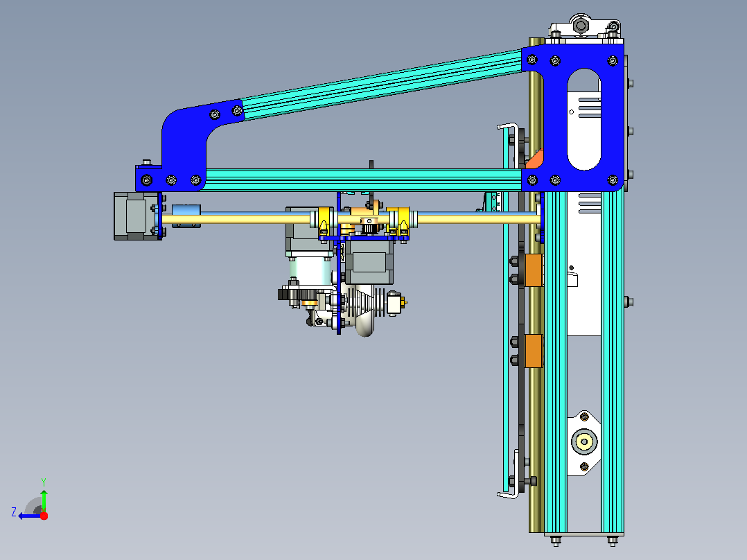The height and width of the screenshot is (560, 747).
Task: Click the red origin ball of the axis triad
Action: 44,516
